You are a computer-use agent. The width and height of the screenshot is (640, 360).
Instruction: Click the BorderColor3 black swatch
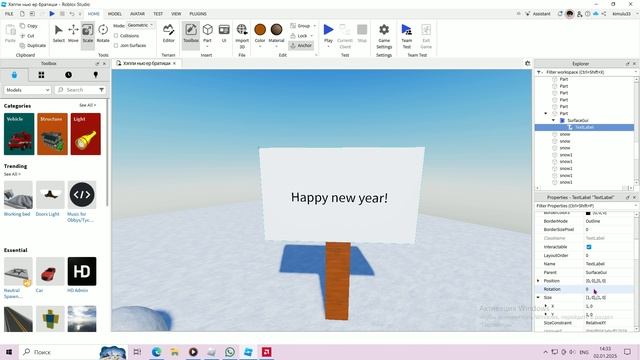tap(588, 213)
